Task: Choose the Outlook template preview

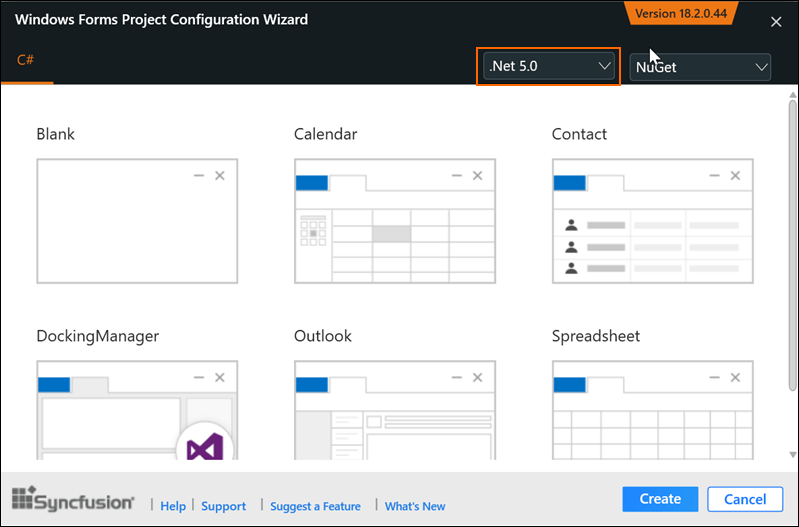Action: click(395, 410)
